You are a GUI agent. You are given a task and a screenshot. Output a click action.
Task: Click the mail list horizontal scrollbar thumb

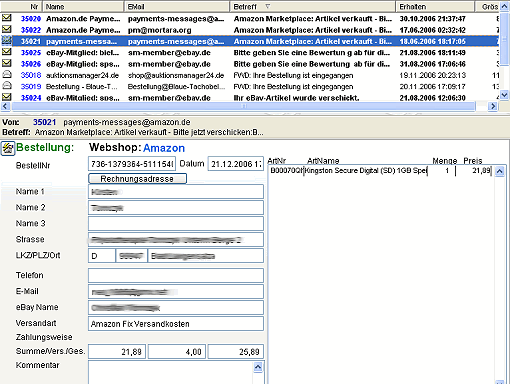point(244,106)
